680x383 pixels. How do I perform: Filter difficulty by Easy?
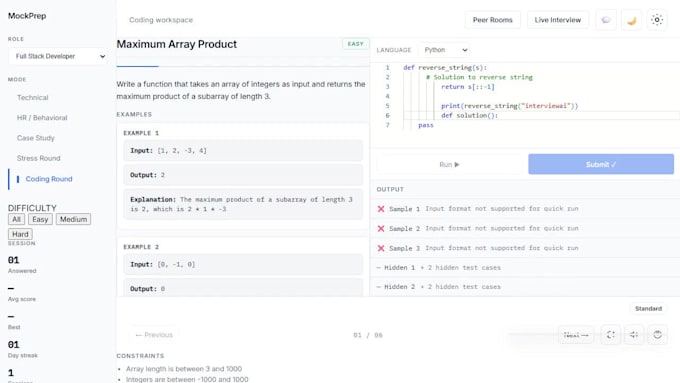tap(40, 219)
